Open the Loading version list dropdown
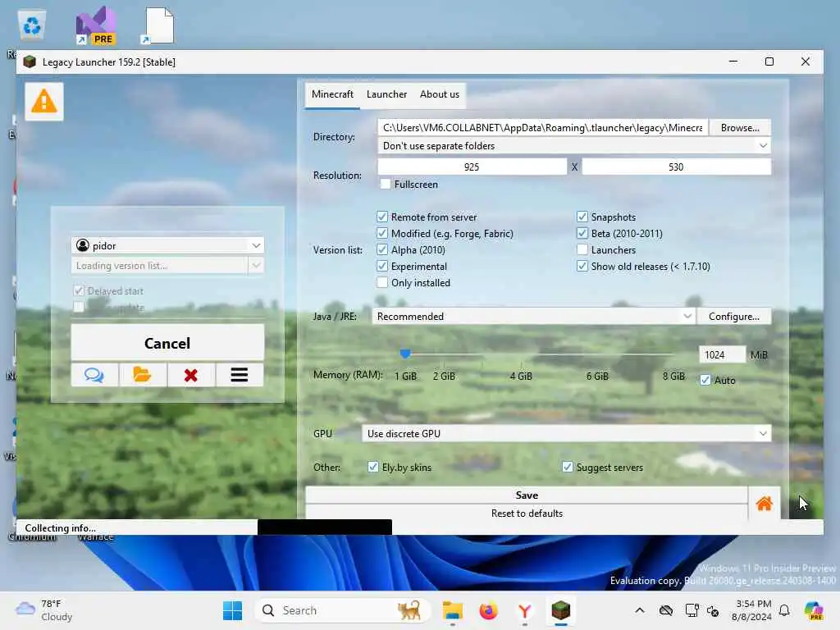840x630 pixels. pos(256,265)
